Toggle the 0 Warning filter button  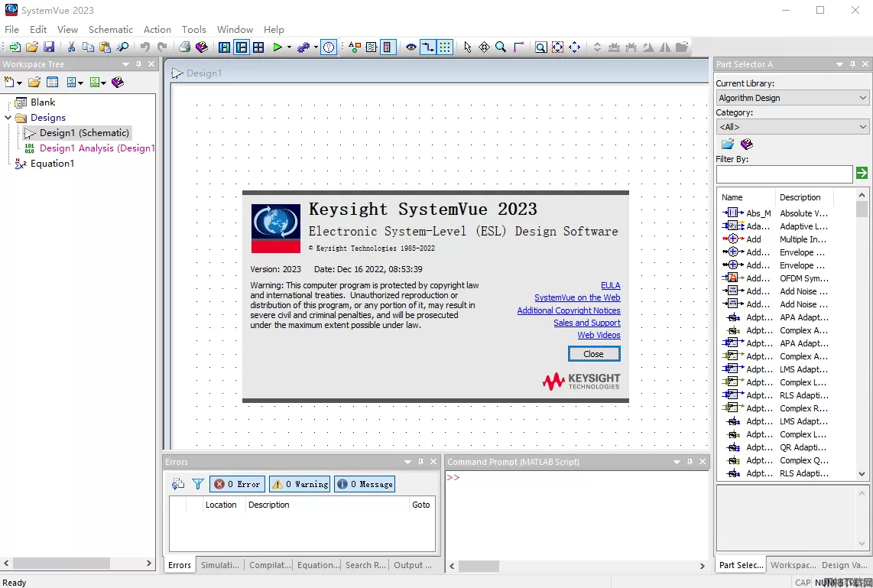coord(300,484)
